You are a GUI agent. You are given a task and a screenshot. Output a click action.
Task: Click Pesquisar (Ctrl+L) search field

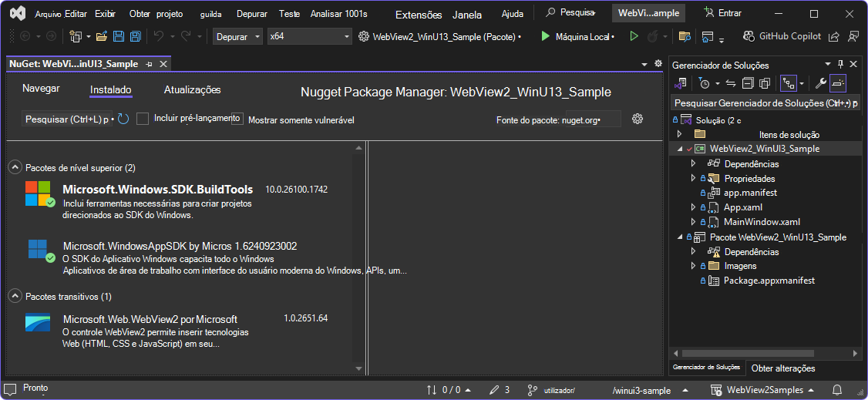point(67,119)
